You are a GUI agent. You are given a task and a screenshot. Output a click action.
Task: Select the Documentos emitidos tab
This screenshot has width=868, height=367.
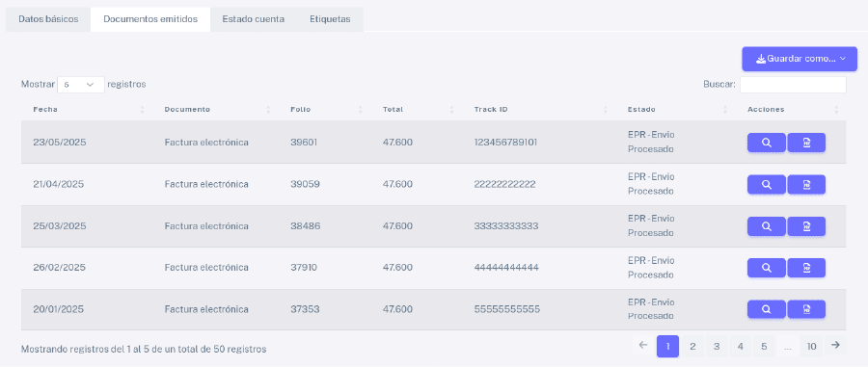[150, 19]
